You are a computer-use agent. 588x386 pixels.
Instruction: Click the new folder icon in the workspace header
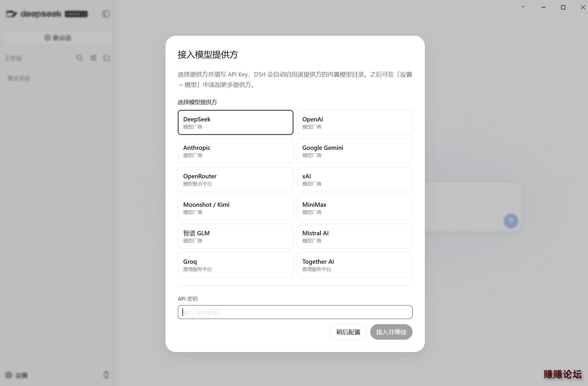point(107,58)
